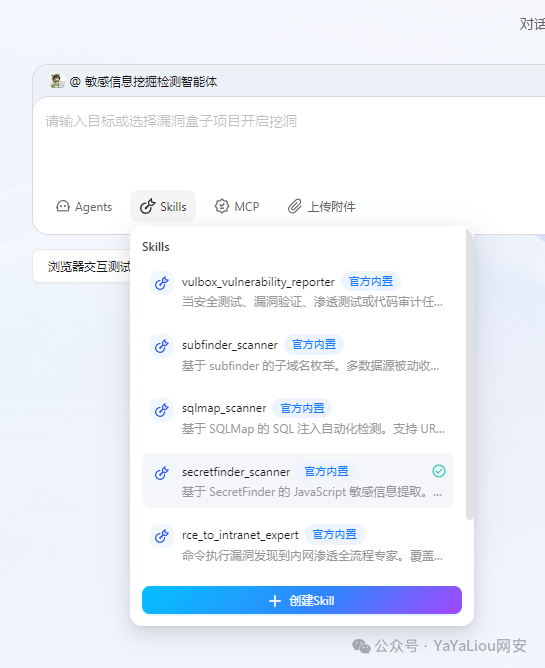This screenshot has height=668, width=545.
Task: Click the plus icon on 创建Skill
Action: (275, 601)
